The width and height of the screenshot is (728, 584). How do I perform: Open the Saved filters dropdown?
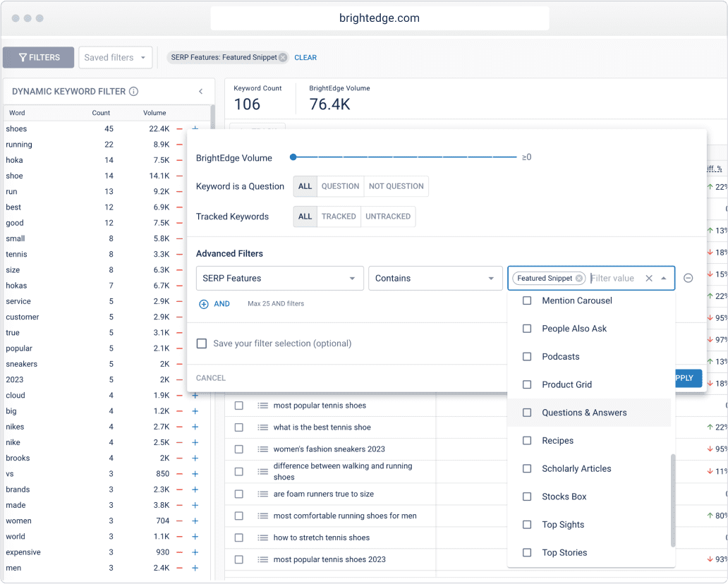point(115,58)
